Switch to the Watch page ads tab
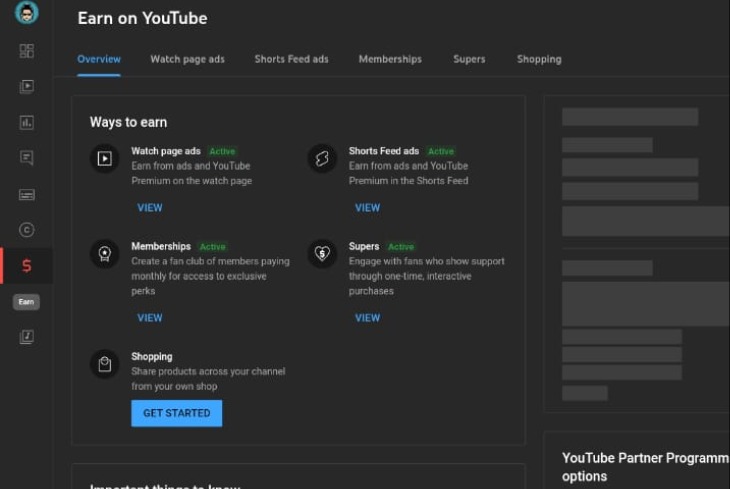Viewport: 730px width, 489px height. click(187, 59)
